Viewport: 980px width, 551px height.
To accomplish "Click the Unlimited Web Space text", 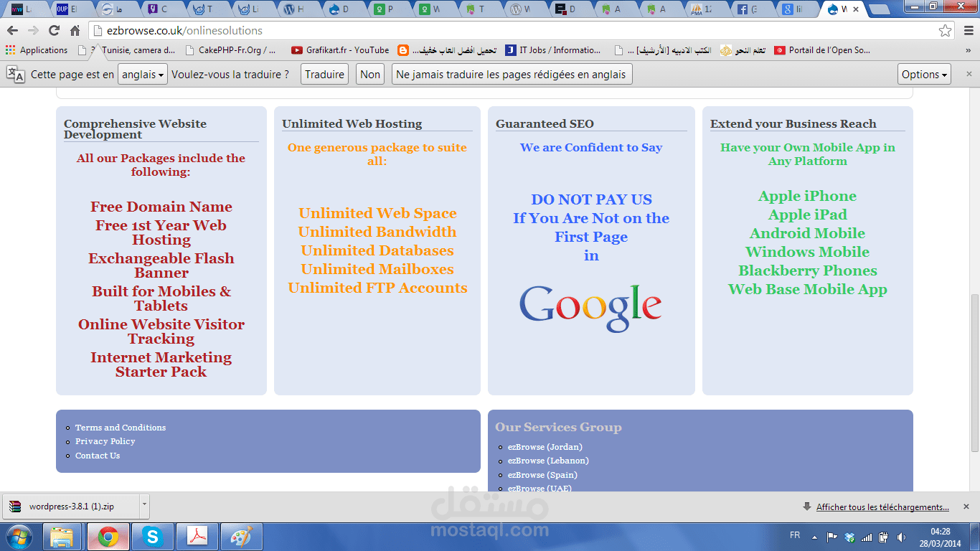I will (x=377, y=213).
